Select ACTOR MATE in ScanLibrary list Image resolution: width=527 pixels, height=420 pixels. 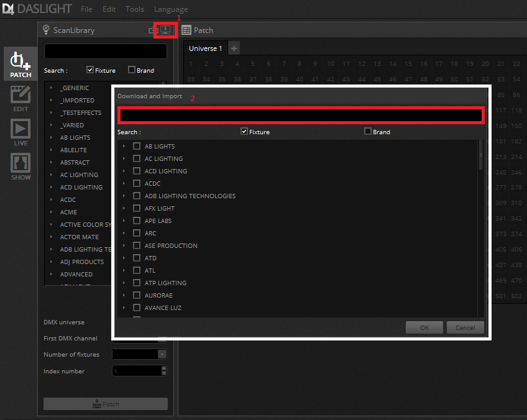80,237
